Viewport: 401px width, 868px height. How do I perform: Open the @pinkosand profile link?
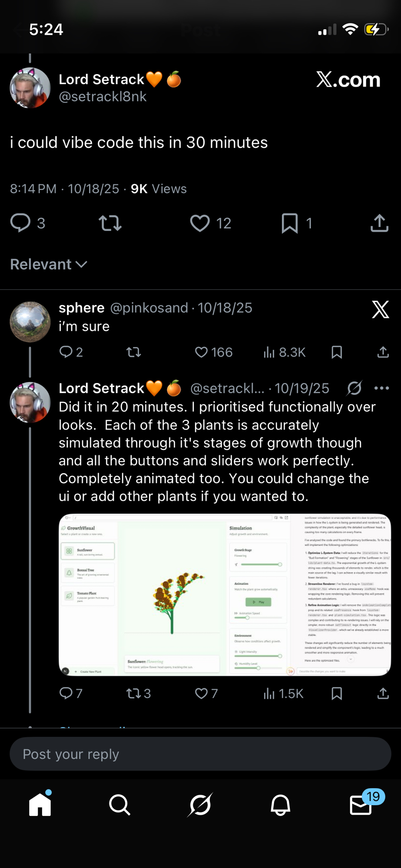click(149, 308)
